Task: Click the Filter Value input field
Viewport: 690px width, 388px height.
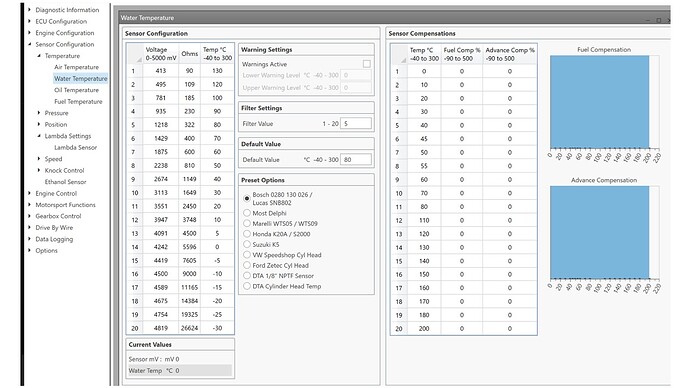Action: [356, 124]
